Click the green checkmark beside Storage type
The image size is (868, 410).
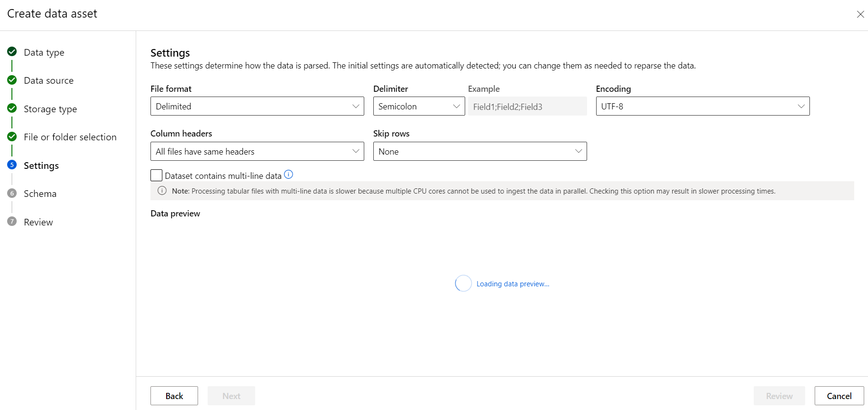coord(12,108)
